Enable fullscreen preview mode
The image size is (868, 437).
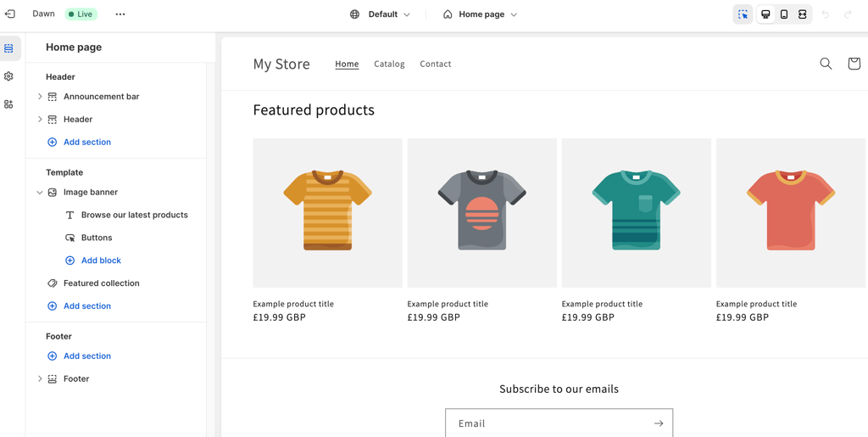click(803, 14)
